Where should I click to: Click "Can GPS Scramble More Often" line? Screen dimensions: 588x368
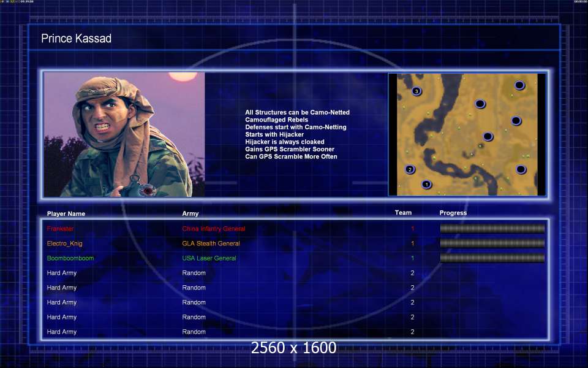click(292, 156)
